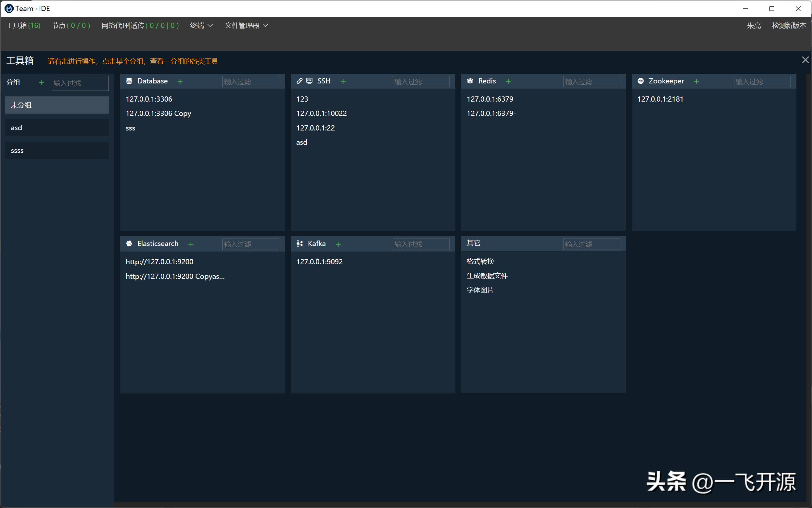This screenshot has width=812, height=508.
Task: Expand the 终端 dropdown menu
Action: [x=201, y=26]
